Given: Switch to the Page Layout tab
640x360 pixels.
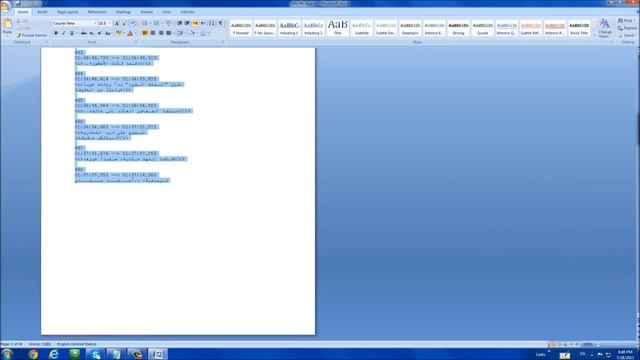Looking at the screenshot, I should click(67, 12).
